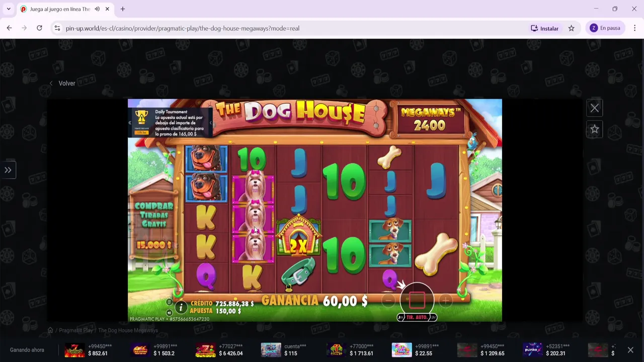This screenshot has width=644, height=362.
Task: Open the game thumbnail for $ 115 win
Action: [271, 350]
